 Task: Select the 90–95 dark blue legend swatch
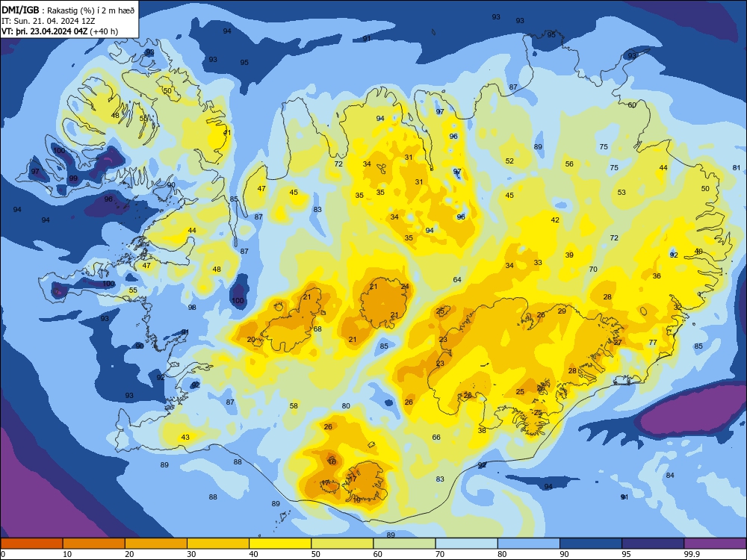(x=591, y=544)
